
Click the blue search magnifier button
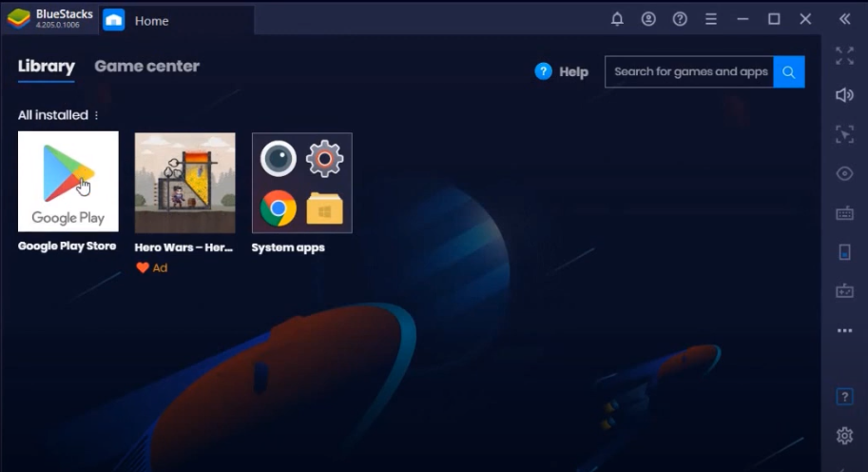pos(789,71)
